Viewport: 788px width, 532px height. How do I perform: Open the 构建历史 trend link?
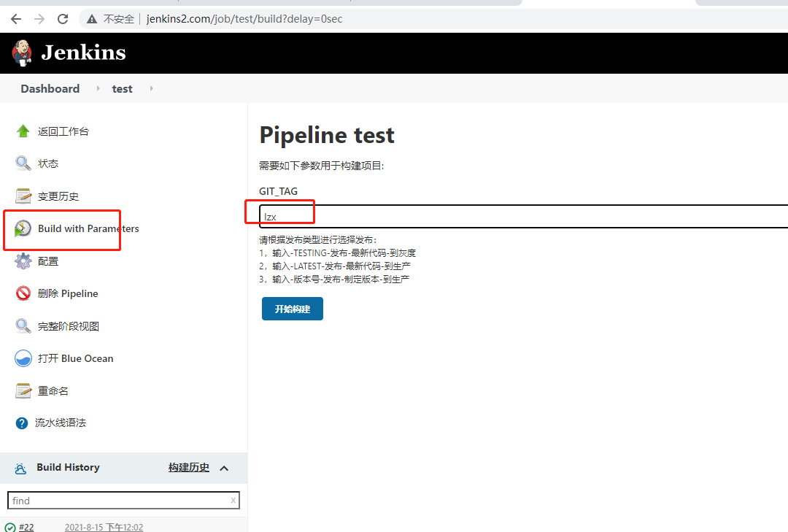[x=188, y=468]
